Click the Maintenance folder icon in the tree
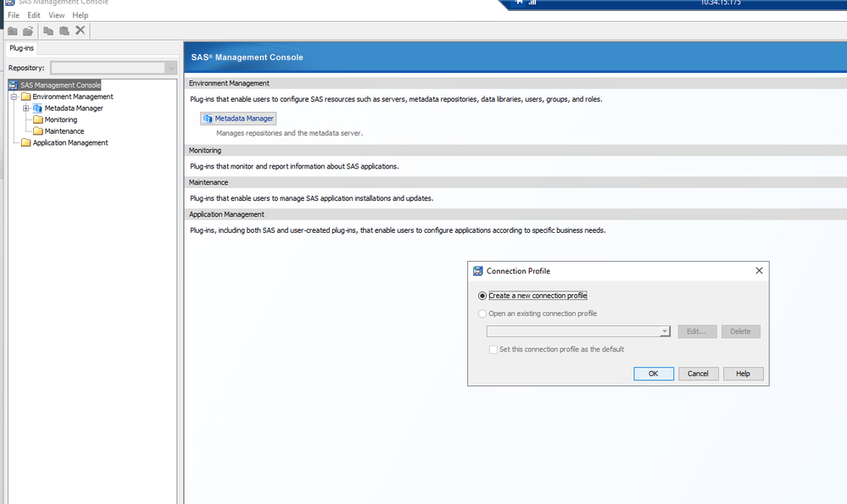The height and width of the screenshot is (504, 847). point(38,130)
